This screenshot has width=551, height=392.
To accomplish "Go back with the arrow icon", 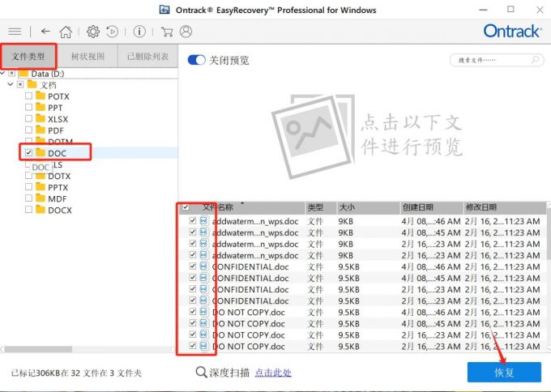I will (x=45, y=32).
